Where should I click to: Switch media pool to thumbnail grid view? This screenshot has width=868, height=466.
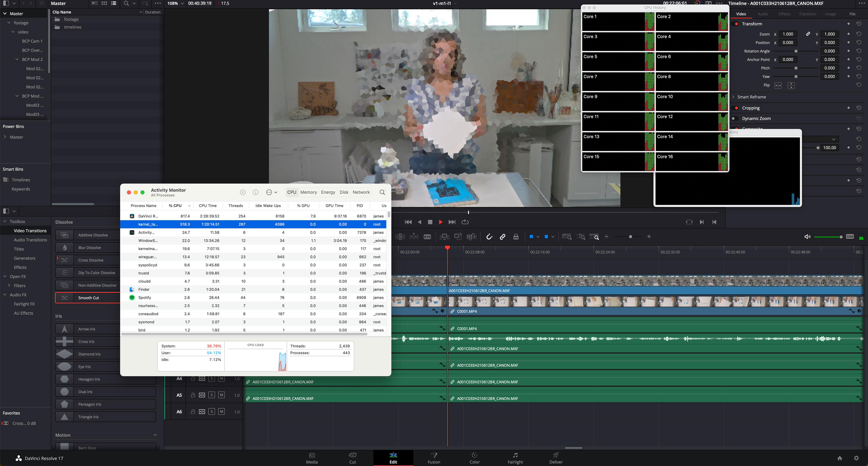pos(104,3)
